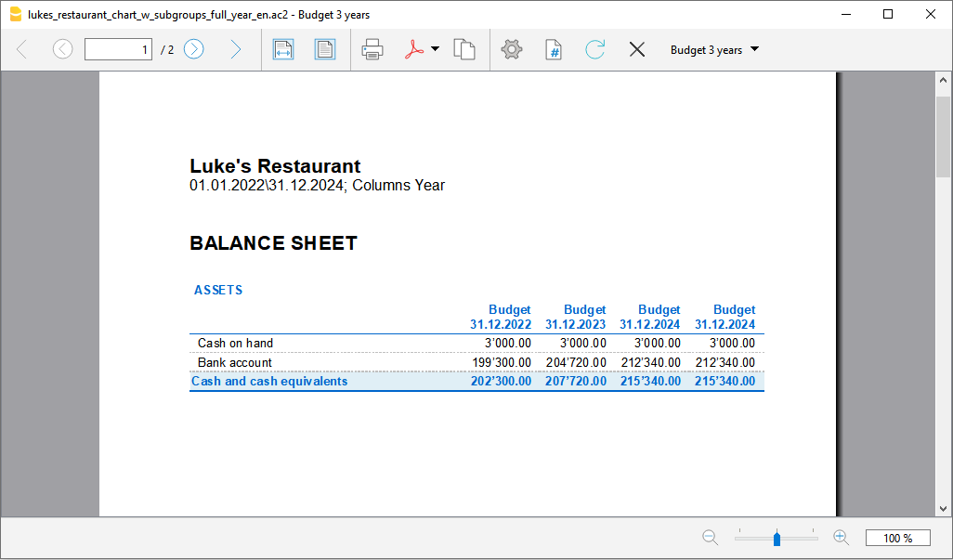Toggle fit-to-page-width view
Screen dimensions: 953x560
click(282, 49)
